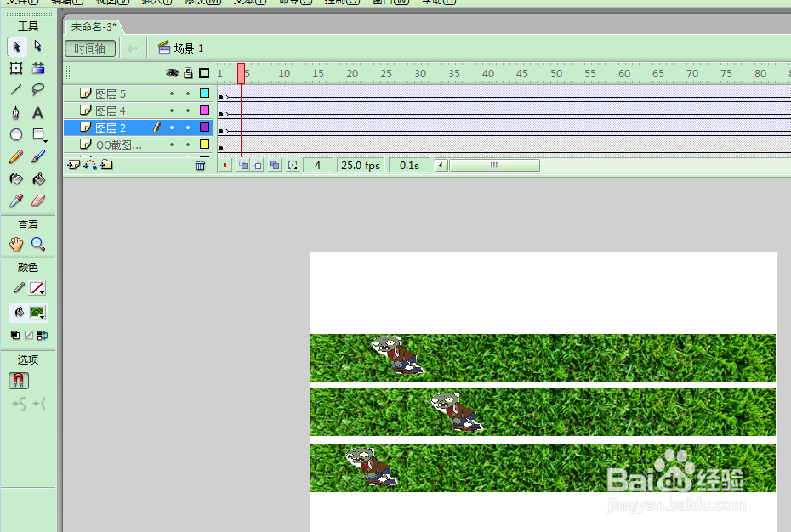791x532 pixels.
Task: Select the Subselection tool
Action: point(37,47)
